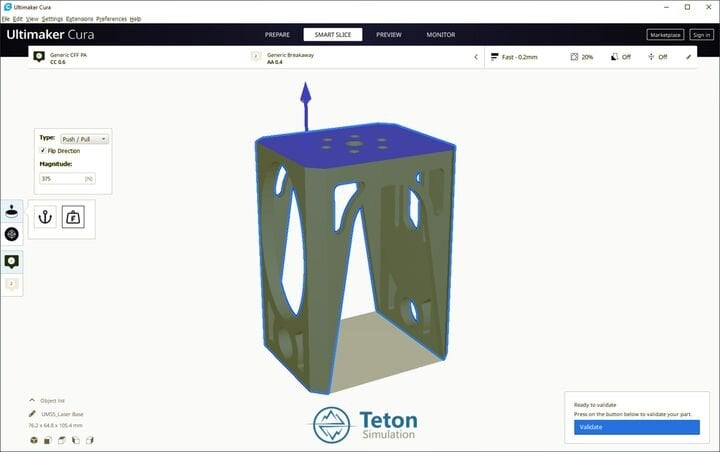Select extruder 1 icon in left sidebar
Image resolution: width=720 pixels, height=452 pixels.
[12, 261]
